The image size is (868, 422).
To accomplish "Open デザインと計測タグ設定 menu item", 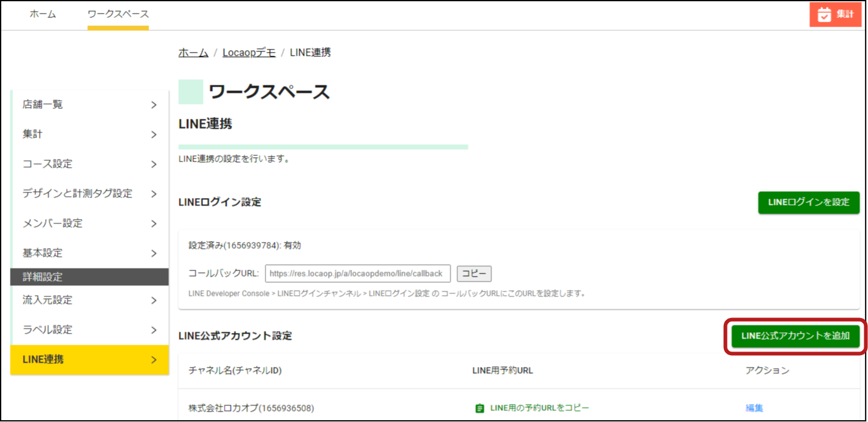I will click(x=90, y=194).
